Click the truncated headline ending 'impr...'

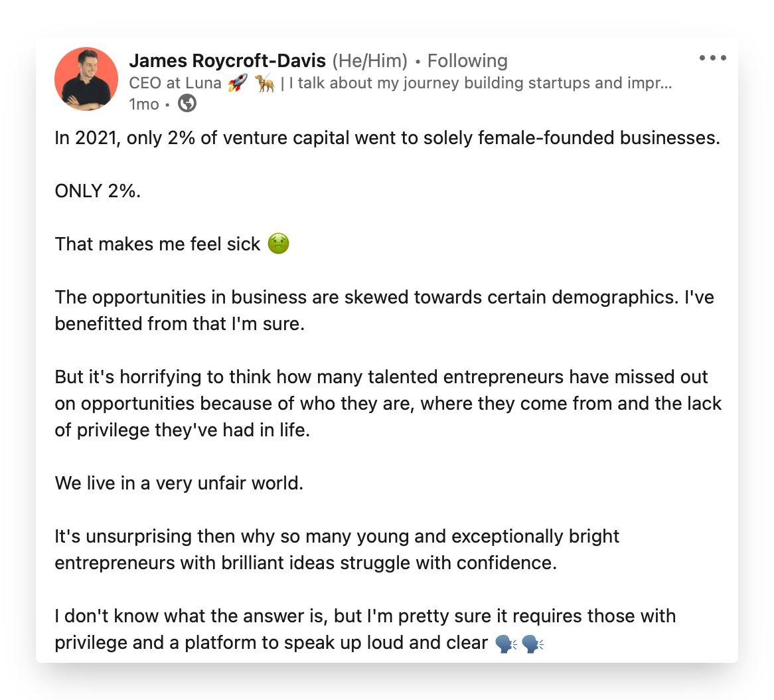click(x=481, y=83)
